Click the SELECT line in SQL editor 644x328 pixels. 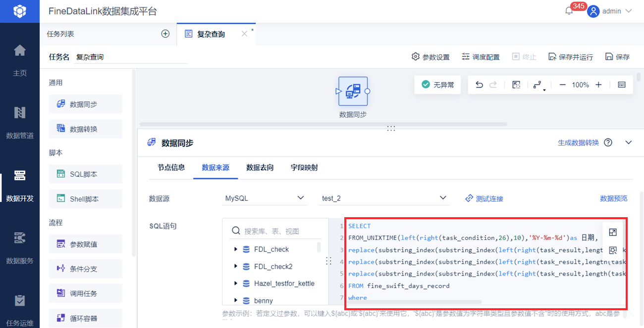359,226
